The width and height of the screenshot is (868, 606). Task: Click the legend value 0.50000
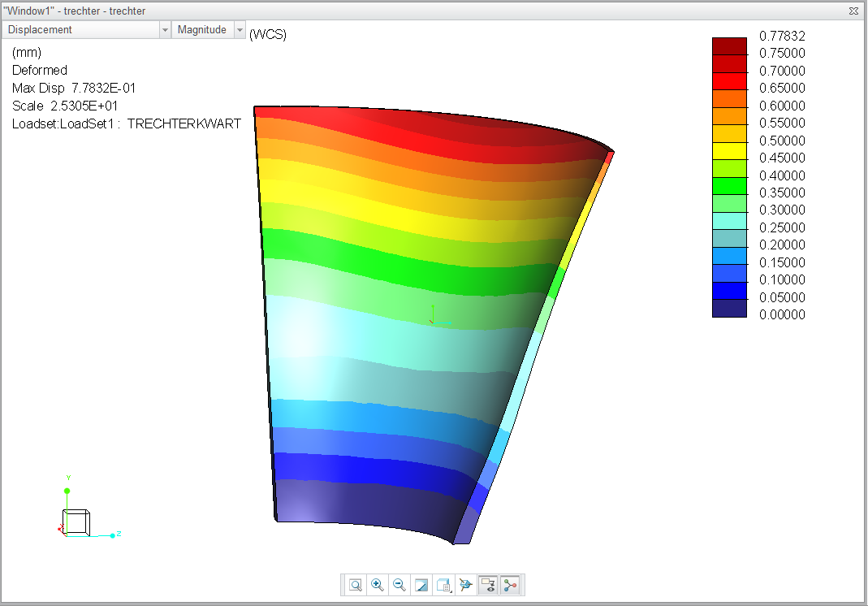pos(782,141)
